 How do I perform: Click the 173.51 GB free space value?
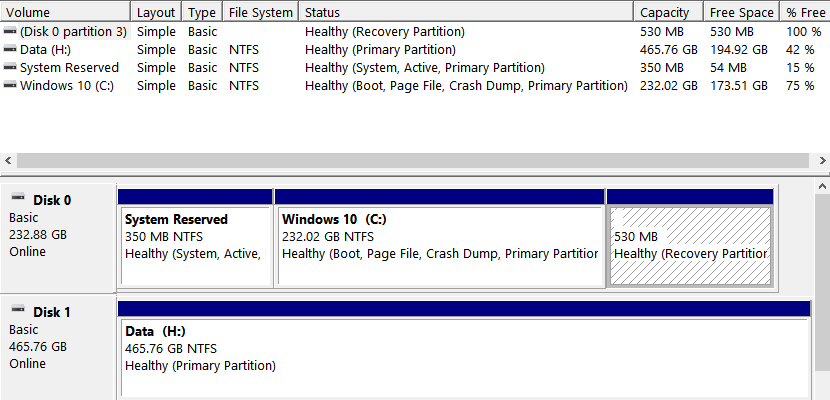[x=738, y=86]
